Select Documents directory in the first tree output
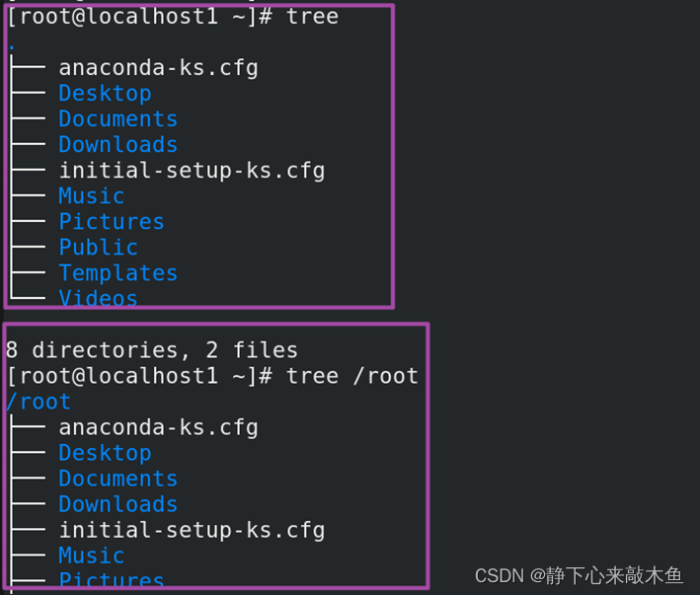Image resolution: width=700 pixels, height=595 pixels. pos(117,118)
